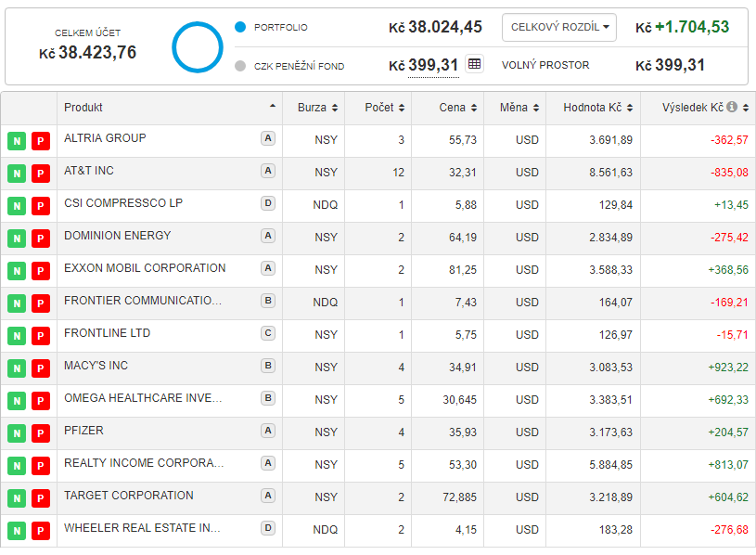Click the info icon beside Výsledek Kč
The image size is (756, 555).
coord(732,107)
